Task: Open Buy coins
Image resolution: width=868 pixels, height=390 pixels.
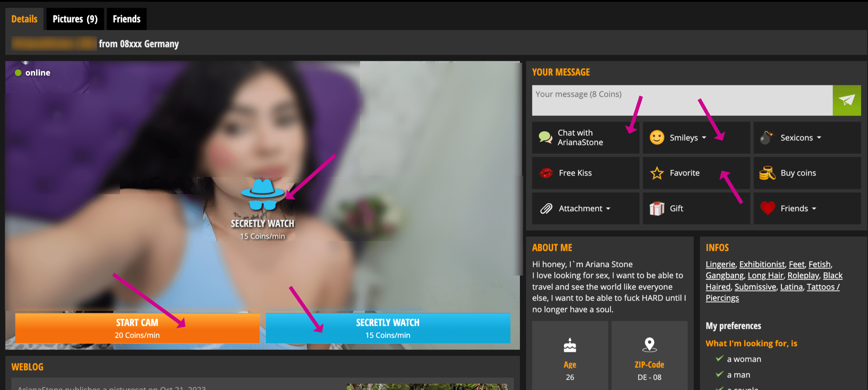Action: [807, 173]
